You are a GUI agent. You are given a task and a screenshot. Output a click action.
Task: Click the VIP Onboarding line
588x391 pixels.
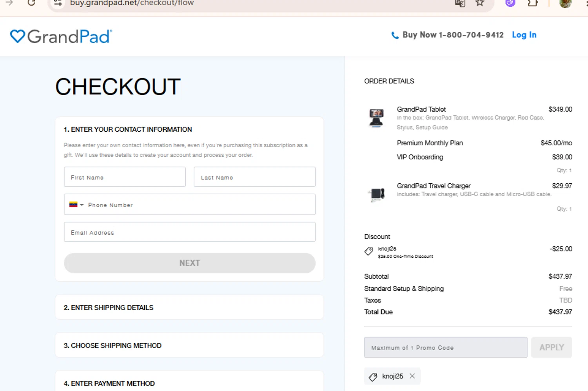pos(420,157)
